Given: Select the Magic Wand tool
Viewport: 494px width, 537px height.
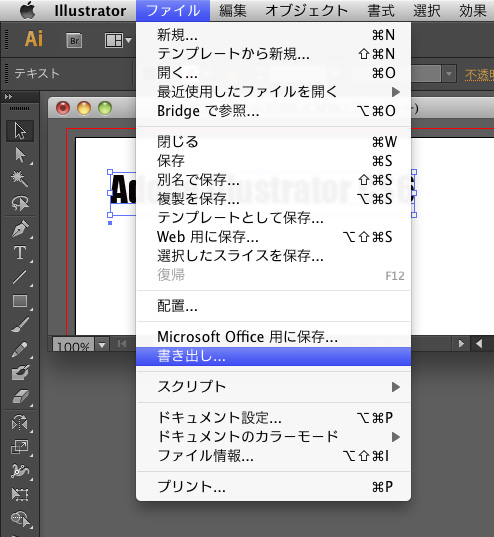Looking at the screenshot, I should (20, 179).
